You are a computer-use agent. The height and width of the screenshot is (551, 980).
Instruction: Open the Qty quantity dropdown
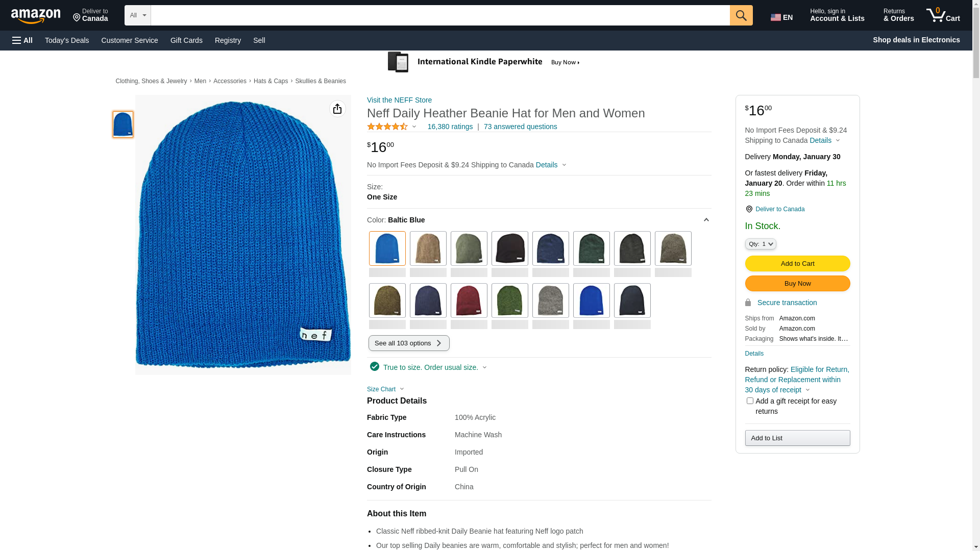point(760,244)
